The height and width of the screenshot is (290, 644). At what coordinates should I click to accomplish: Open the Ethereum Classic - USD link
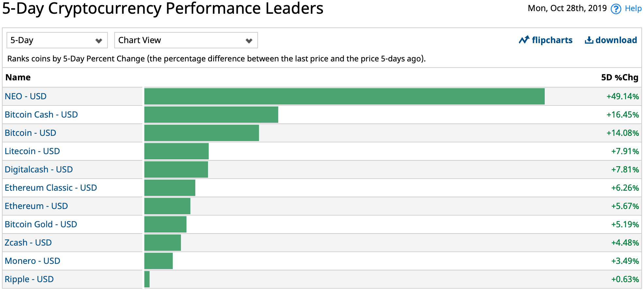coord(51,188)
